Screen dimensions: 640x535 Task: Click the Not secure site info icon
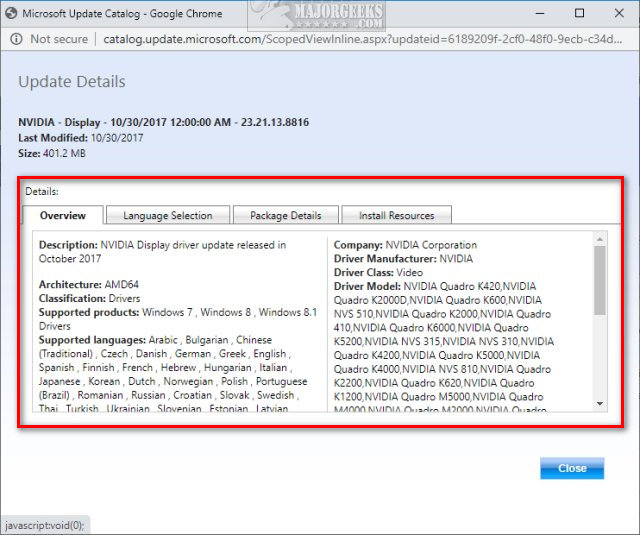(x=16, y=39)
